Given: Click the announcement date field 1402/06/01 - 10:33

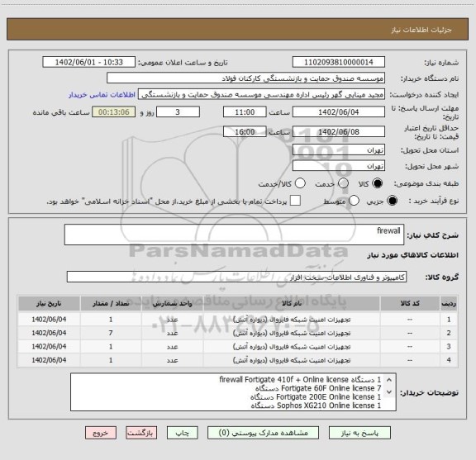Looking at the screenshot, I should point(88,62).
